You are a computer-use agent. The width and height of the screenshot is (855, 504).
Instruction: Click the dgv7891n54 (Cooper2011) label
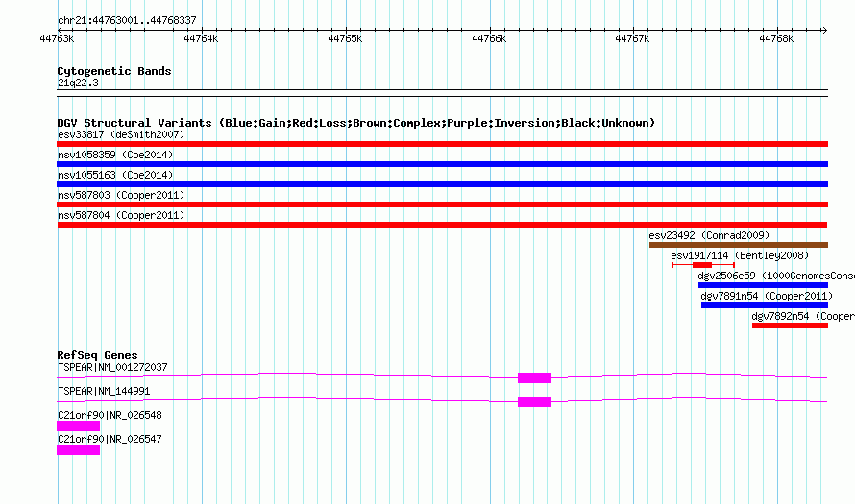point(767,296)
